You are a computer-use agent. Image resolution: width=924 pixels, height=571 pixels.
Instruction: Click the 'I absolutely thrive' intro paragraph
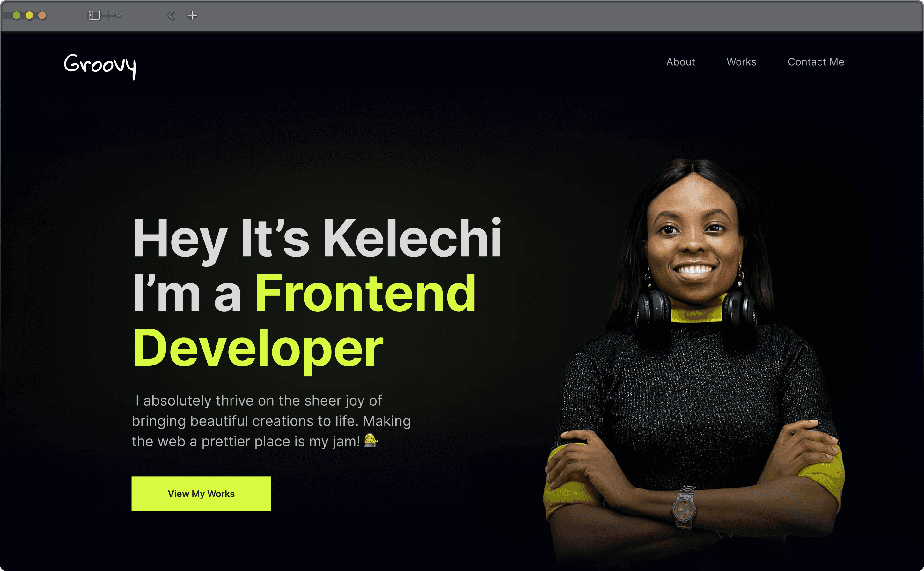[271, 421]
